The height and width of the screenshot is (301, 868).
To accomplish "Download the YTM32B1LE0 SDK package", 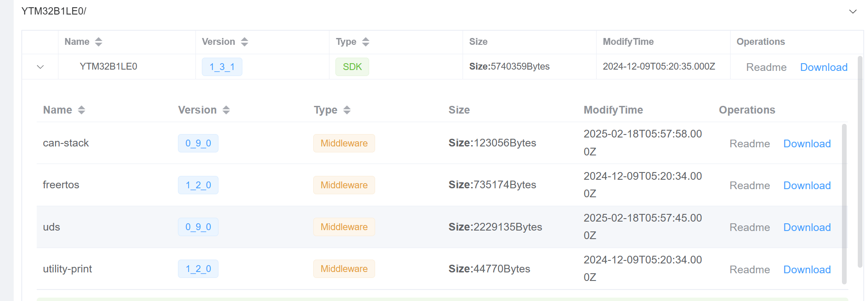I will [x=824, y=67].
